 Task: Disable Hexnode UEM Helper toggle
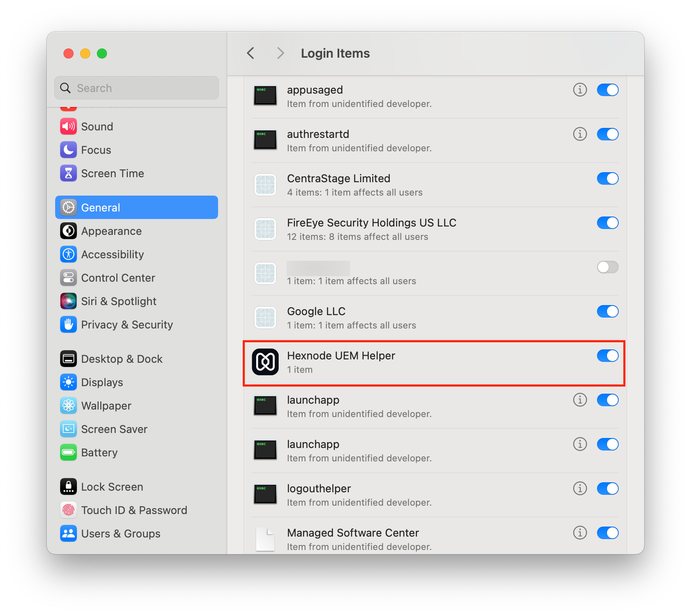point(608,356)
